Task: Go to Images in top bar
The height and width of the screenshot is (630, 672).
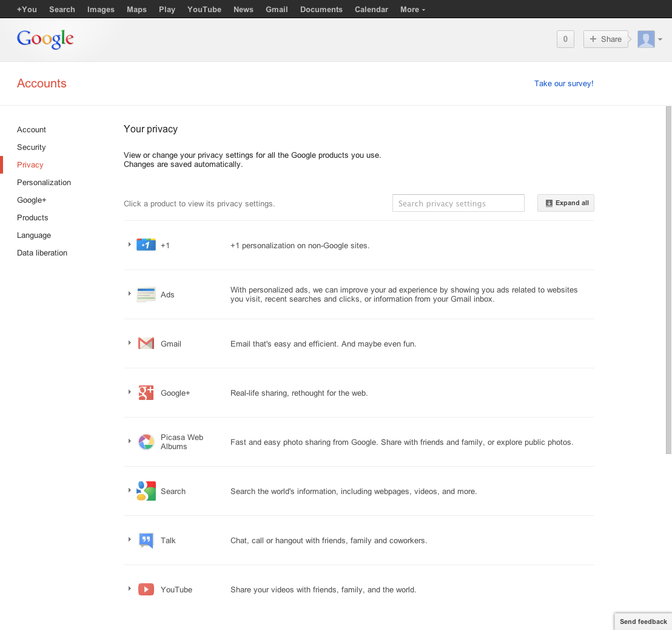Action: (x=101, y=10)
